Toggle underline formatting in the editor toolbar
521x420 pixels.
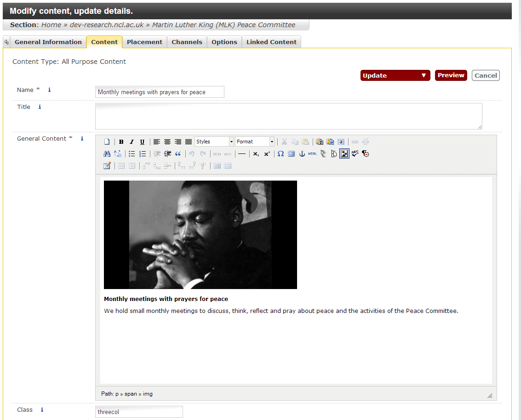tap(142, 142)
